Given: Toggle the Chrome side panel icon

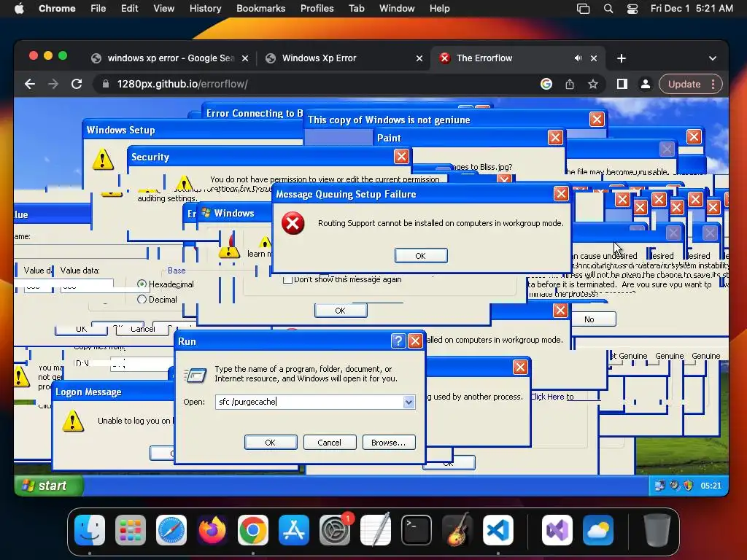Looking at the screenshot, I should point(622,84).
